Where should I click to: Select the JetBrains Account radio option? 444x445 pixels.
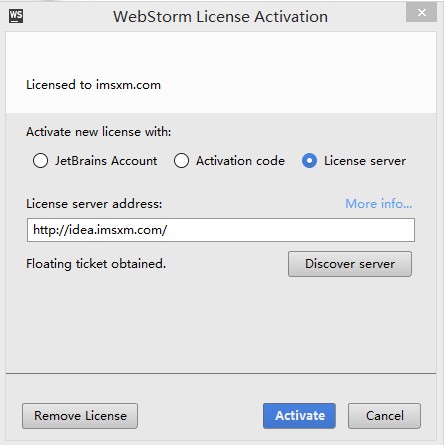(40, 161)
